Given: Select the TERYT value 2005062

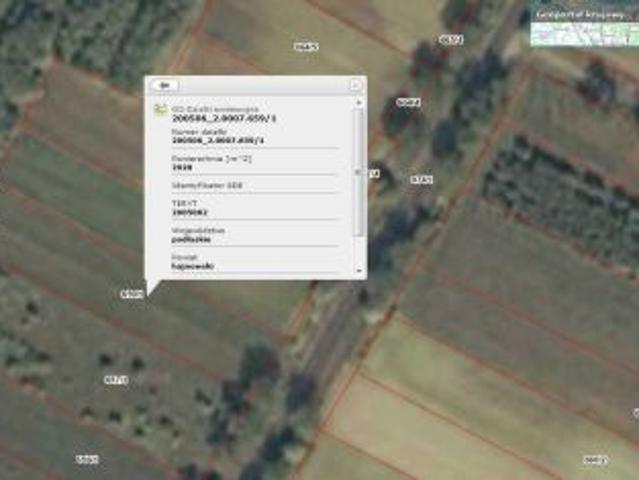Looking at the screenshot, I should (x=190, y=213).
